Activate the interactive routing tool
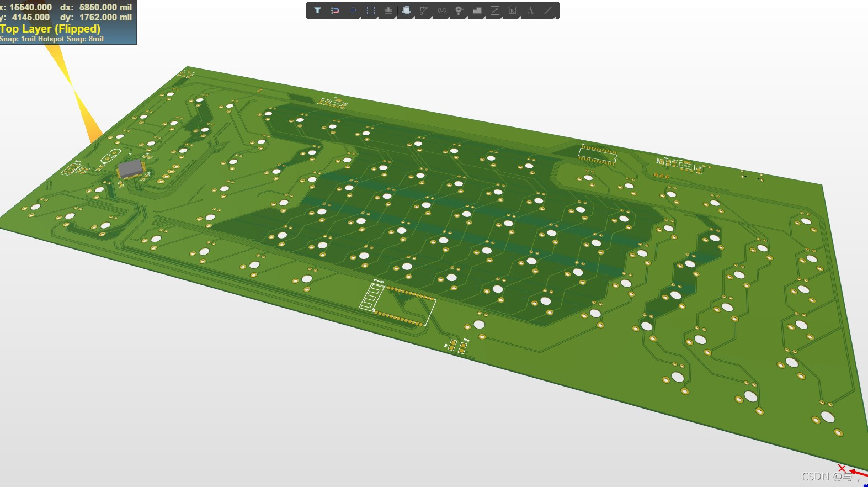 pyautogui.click(x=424, y=10)
